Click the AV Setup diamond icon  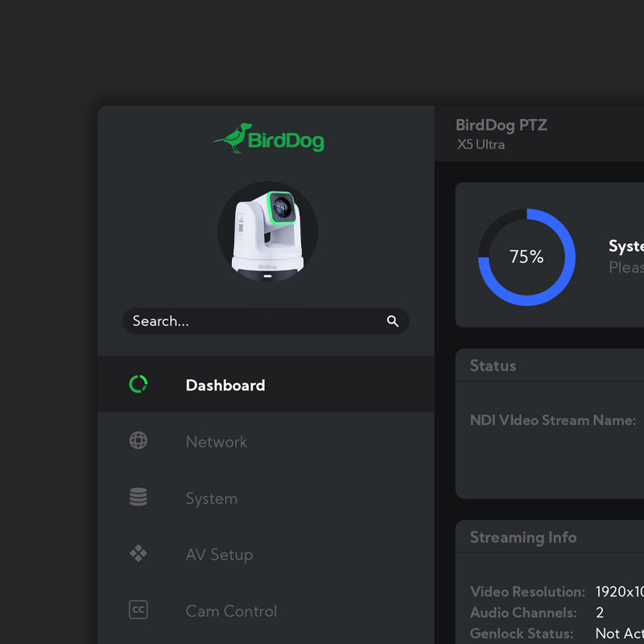click(x=138, y=554)
